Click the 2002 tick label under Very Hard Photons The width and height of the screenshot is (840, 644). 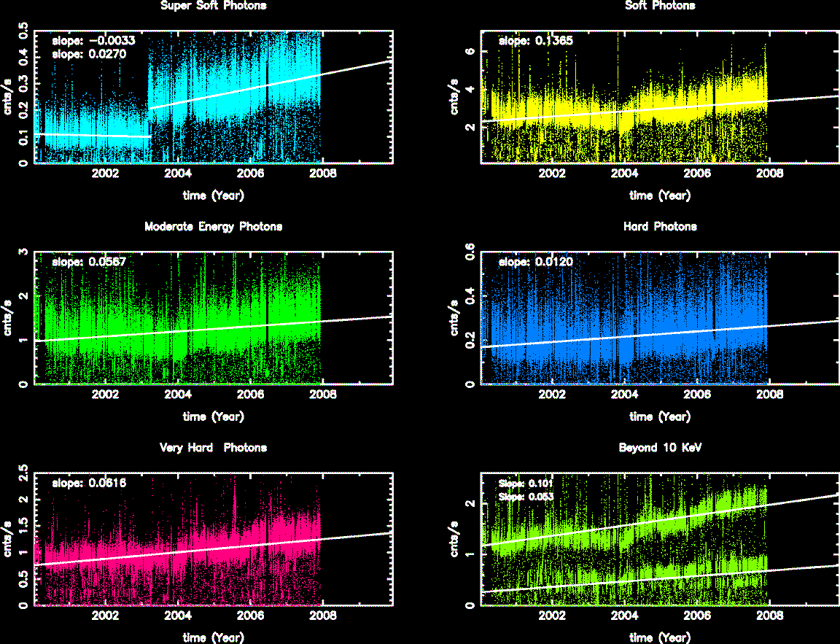tap(106, 616)
